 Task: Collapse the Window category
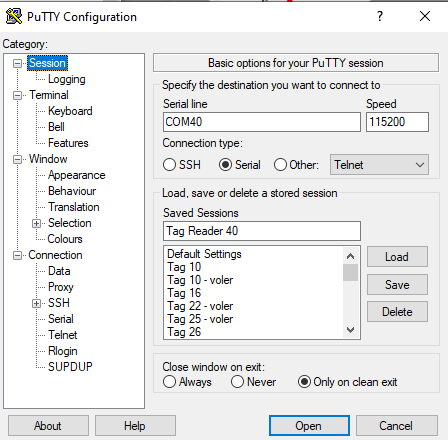17,159
